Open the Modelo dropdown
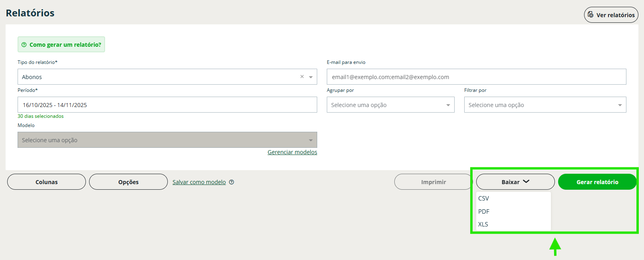The width and height of the screenshot is (644, 260). tap(167, 140)
